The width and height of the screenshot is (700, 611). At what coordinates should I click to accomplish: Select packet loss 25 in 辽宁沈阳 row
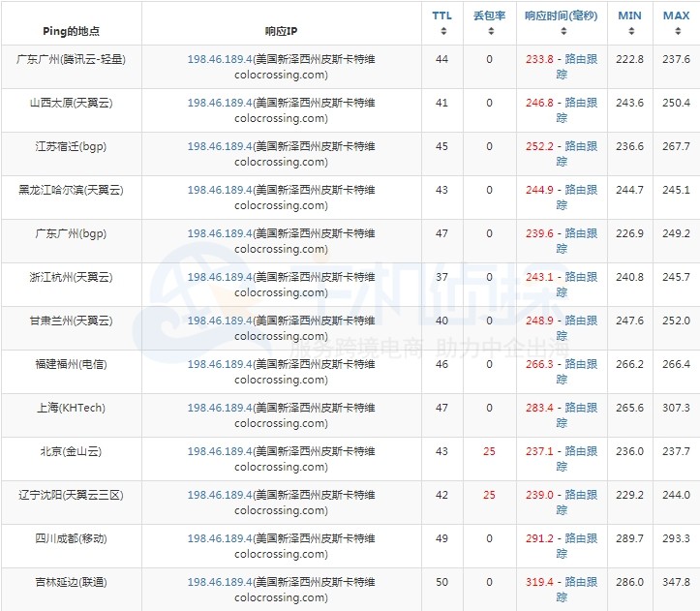click(x=489, y=495)
